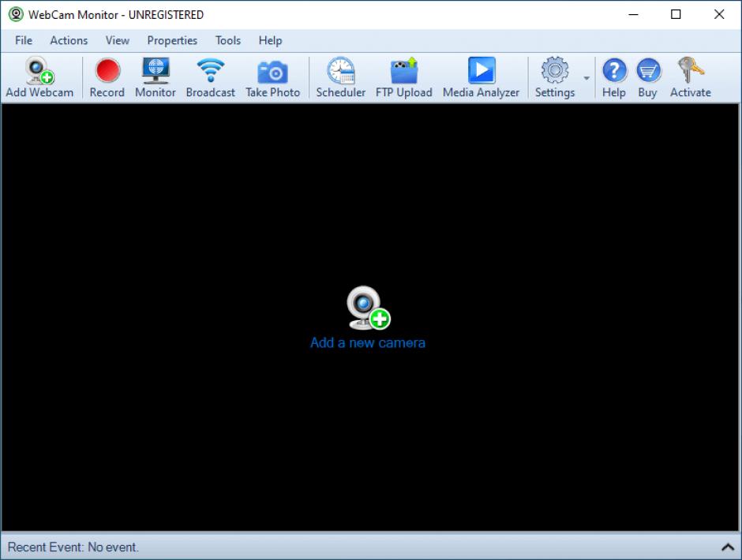The image size is (742, 560).
Task: Click the Buy shopping cart icon
Action: [648, 70]
